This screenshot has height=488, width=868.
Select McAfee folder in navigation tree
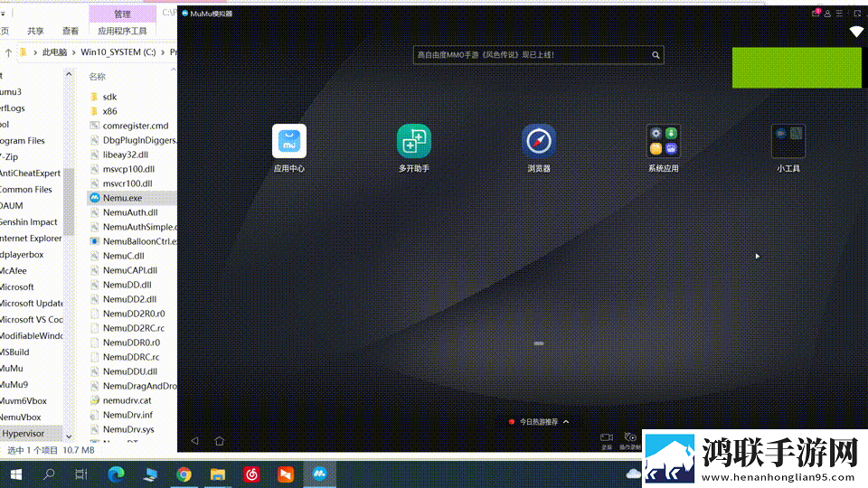point(14,270)
